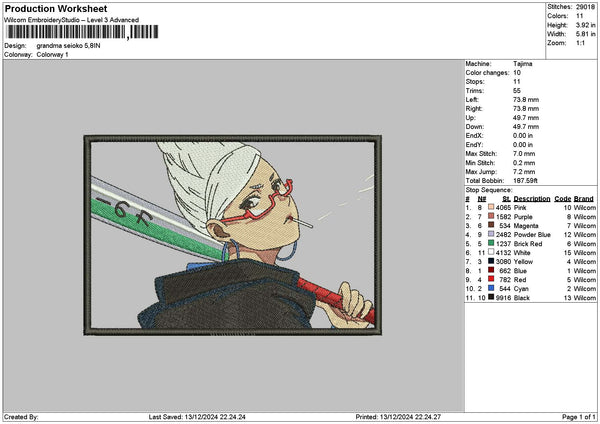Click the Max Stitch value 7.0 mm
The width and height of the screenshot is (600, 424).
(524, 154)
